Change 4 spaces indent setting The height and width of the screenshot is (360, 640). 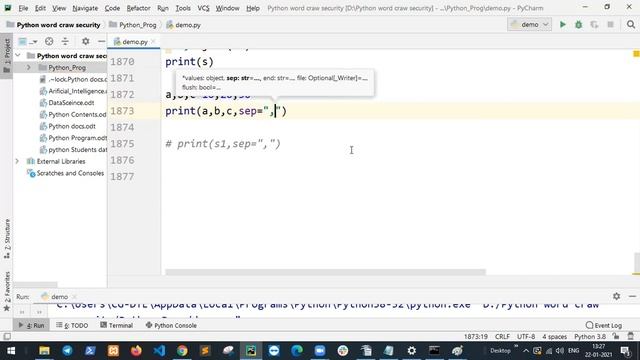click(x=554, y=337)
